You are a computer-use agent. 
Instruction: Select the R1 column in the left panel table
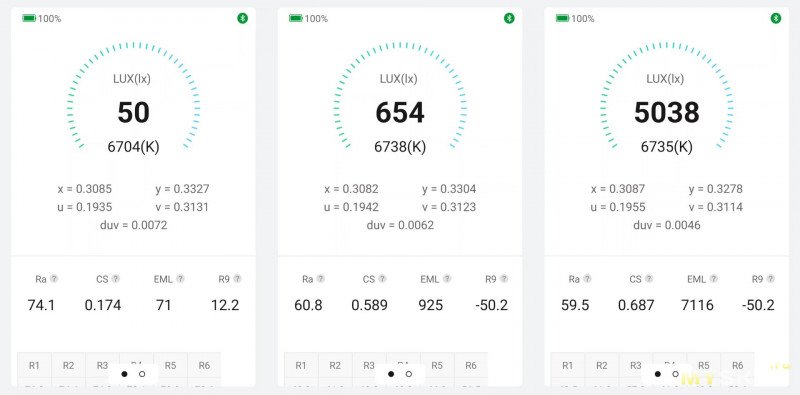point(34,365)
